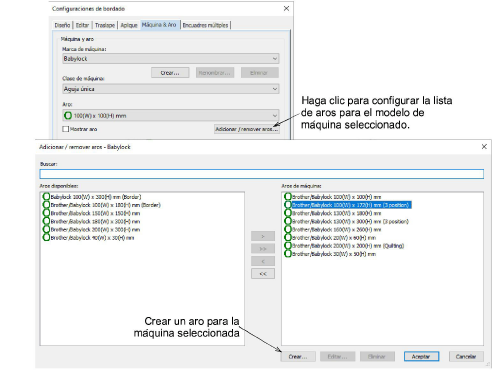Open the Encuadres múltiples tab
504x380 pixels.
pyautogui.click(x=205, y=25)
